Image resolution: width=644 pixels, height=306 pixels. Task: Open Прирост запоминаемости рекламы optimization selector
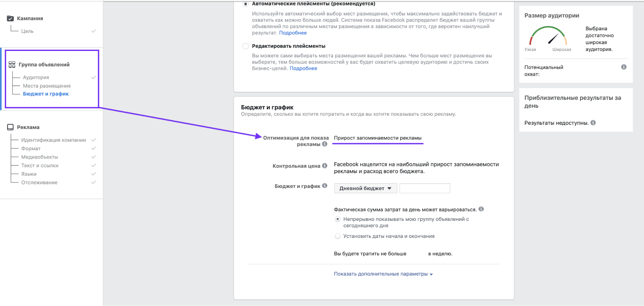tap(378, 138)
